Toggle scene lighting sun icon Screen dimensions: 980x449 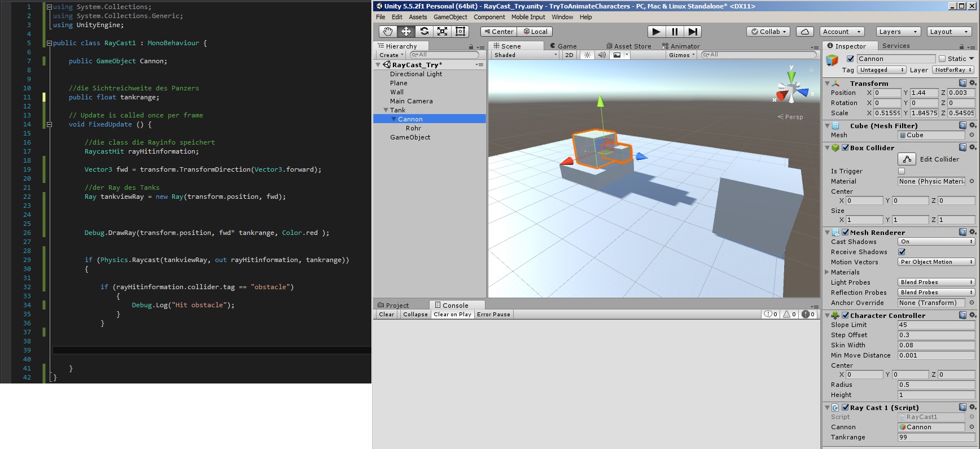[588, 55]
